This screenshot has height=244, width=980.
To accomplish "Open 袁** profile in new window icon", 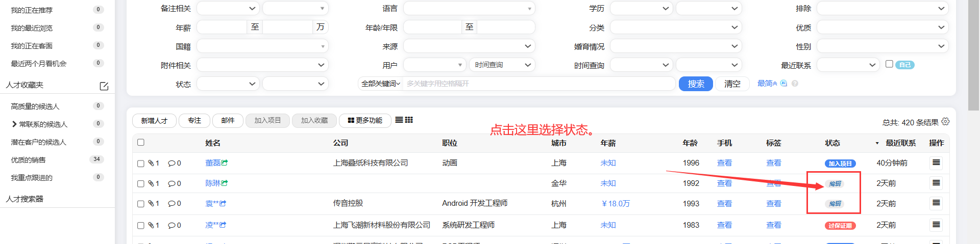I will tap(223, 203).
